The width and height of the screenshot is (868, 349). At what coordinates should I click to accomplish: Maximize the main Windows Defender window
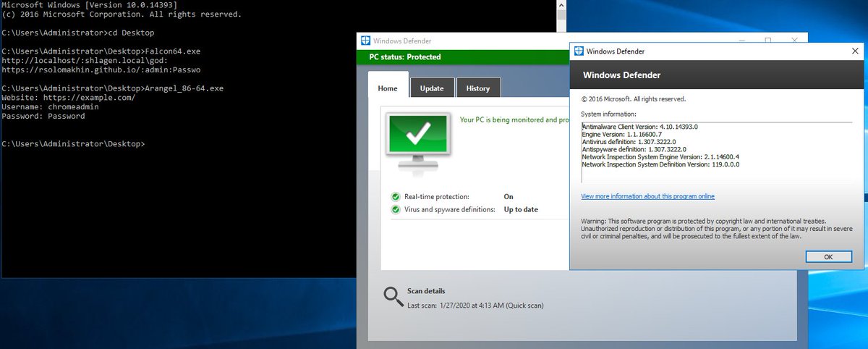point(768,40)
